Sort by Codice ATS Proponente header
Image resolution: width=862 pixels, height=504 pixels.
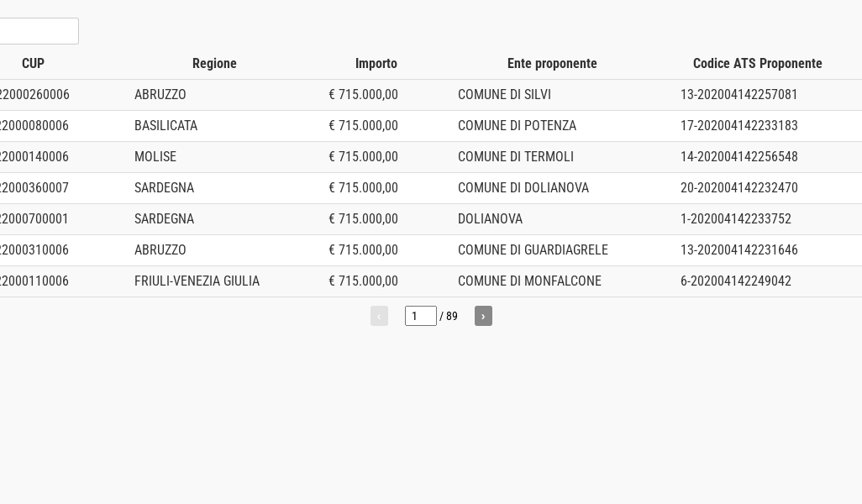tap(757, 64)
